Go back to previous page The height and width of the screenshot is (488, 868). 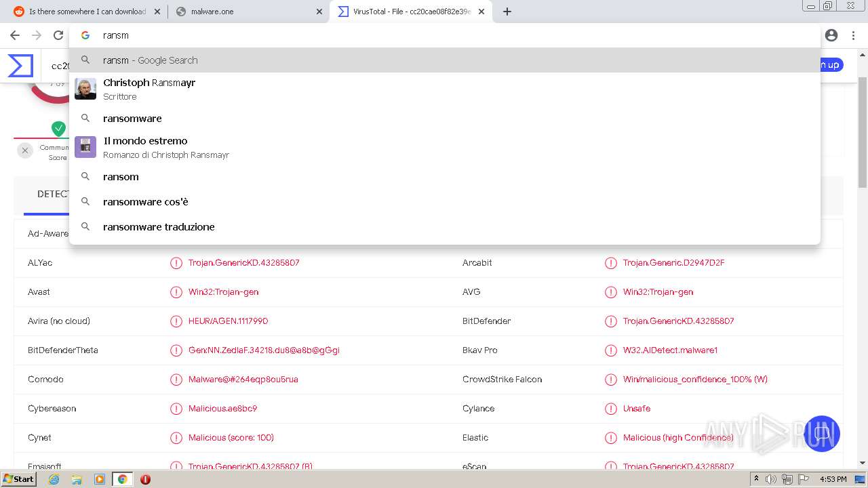pos(14,35)
